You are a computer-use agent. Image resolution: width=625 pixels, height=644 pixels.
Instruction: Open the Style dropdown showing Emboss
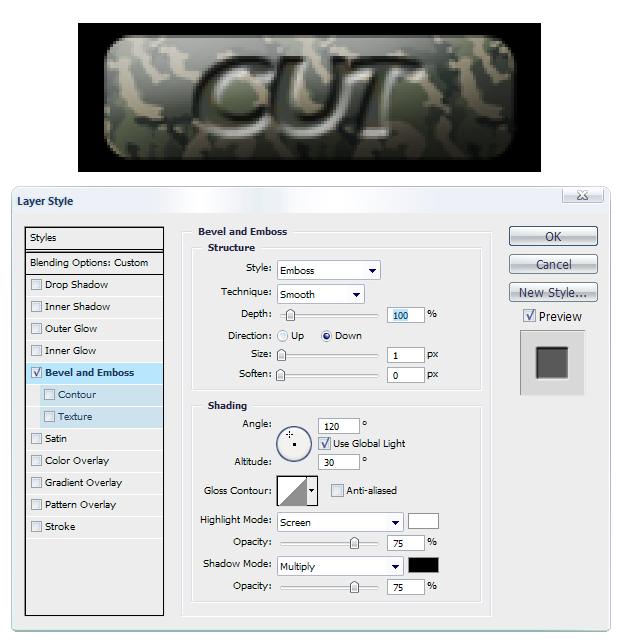click(329, 270)
